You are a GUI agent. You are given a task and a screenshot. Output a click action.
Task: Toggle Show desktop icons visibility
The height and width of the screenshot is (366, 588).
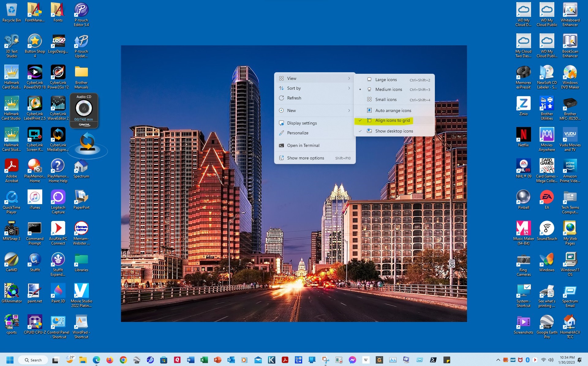click(x=394, y=131)
